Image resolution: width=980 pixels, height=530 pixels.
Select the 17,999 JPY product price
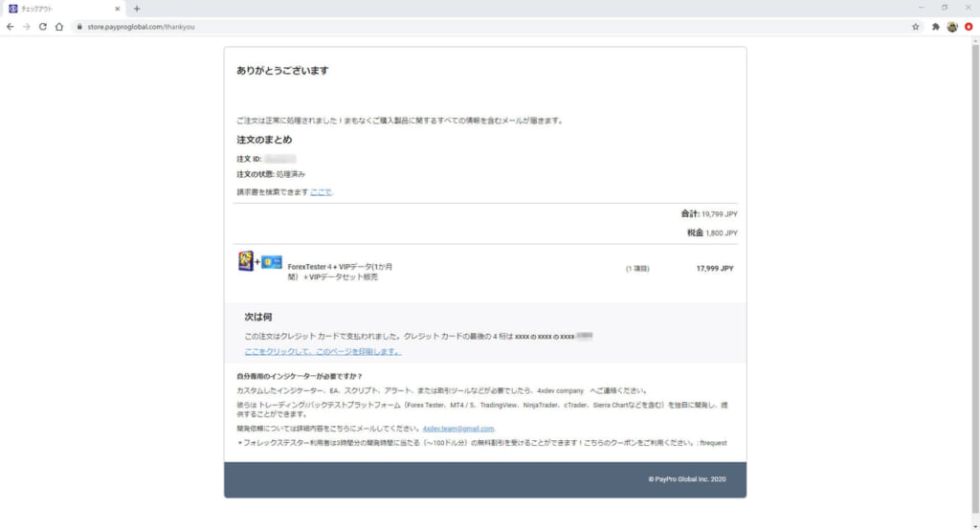coord(714,269)
